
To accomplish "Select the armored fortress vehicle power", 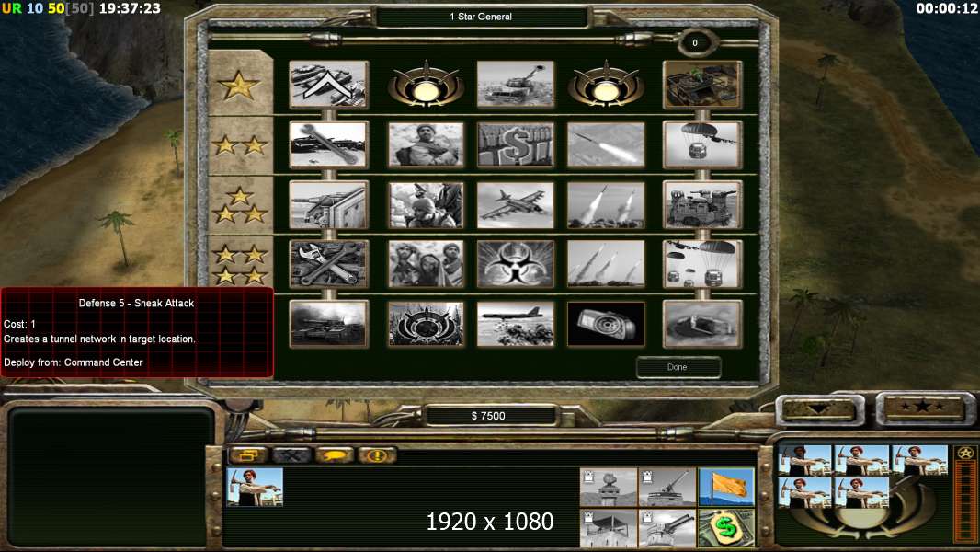I will pyautogui.click(x=702, y=205).
